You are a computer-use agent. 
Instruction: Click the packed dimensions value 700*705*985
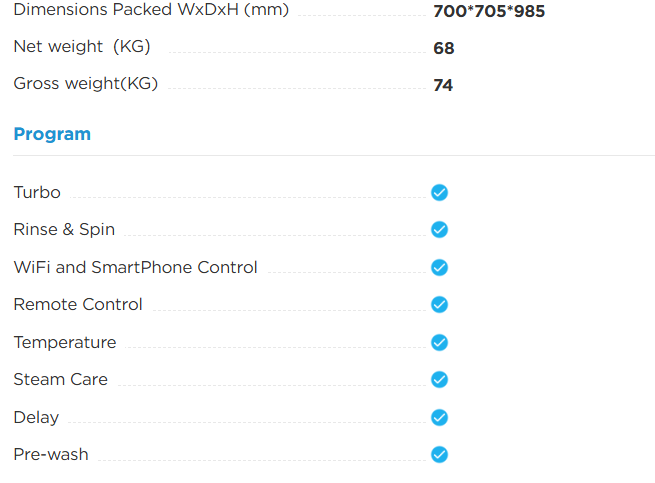click(x=489, y=11)
